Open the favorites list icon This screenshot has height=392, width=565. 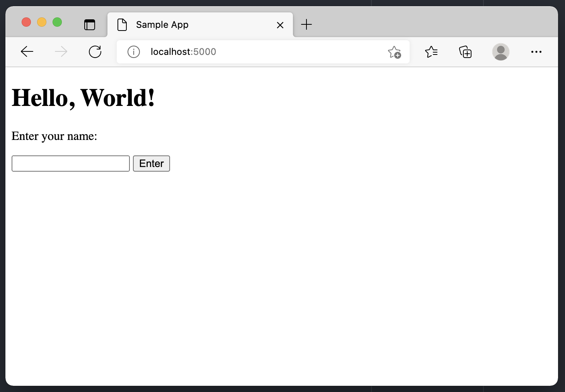click(432, 51)
